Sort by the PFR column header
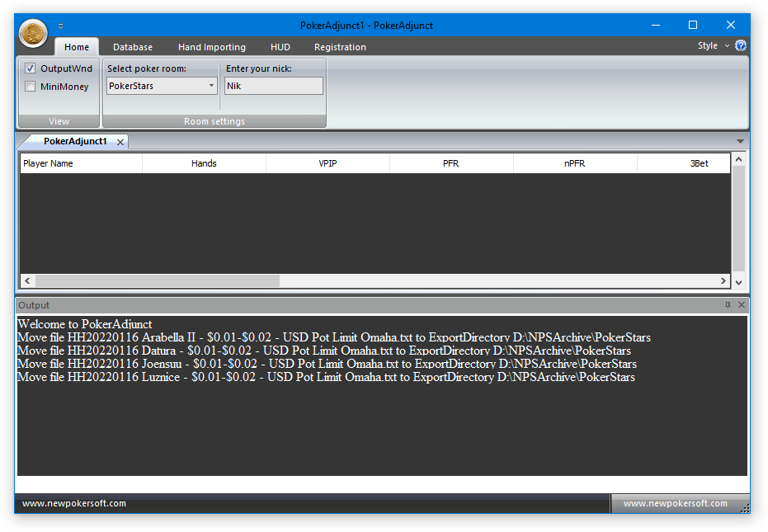Viewport: 768px width, 532px height. pos(451,163)
